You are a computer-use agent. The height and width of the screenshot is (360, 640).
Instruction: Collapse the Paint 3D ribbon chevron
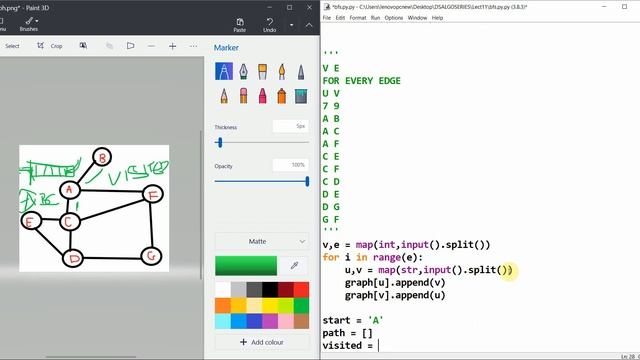pyautogui.click(x=309, y=25)
